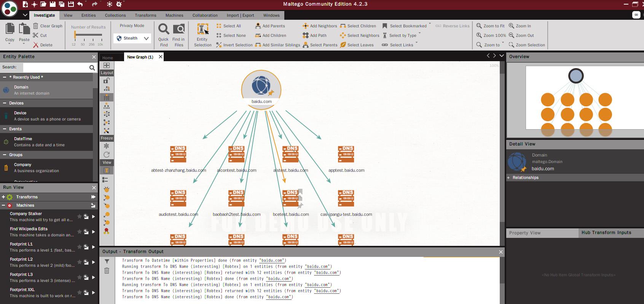Open the Machines ribbon tab

coord(174,15)
